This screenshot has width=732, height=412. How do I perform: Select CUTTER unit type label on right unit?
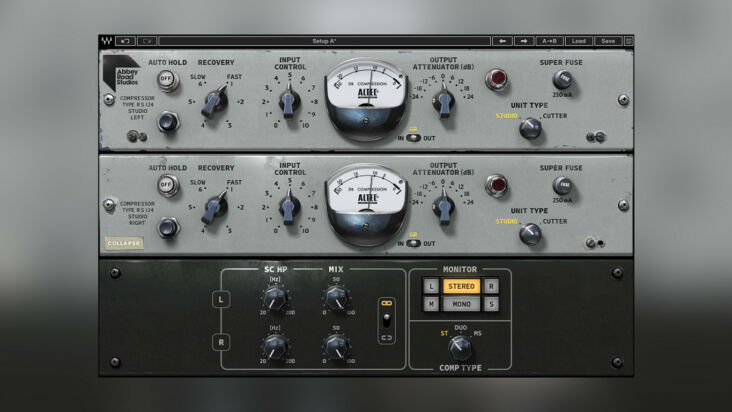pyautogui.click(x=555, y=221)
